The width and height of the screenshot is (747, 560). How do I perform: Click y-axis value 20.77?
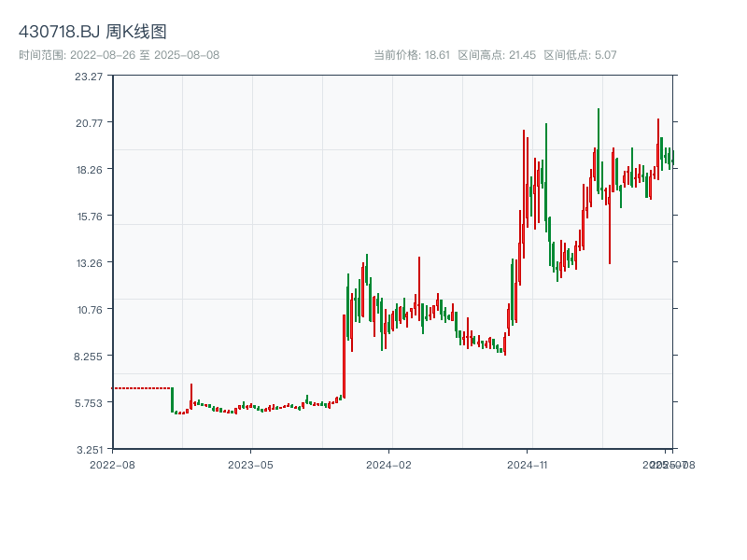[89, 123]
